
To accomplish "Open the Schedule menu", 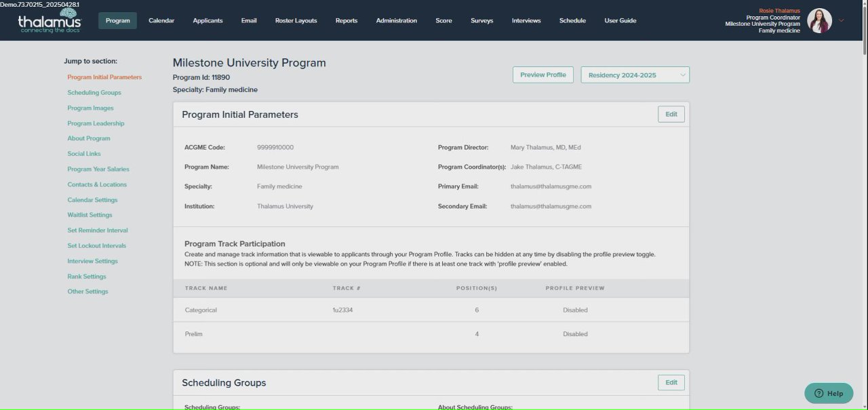I will point(572,20).
